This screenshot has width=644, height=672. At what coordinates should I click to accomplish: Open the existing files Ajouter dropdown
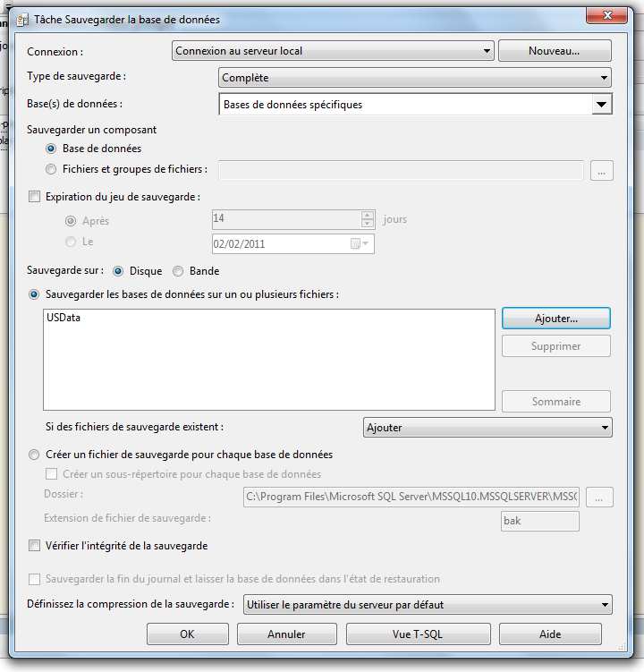tap(487, 428)
